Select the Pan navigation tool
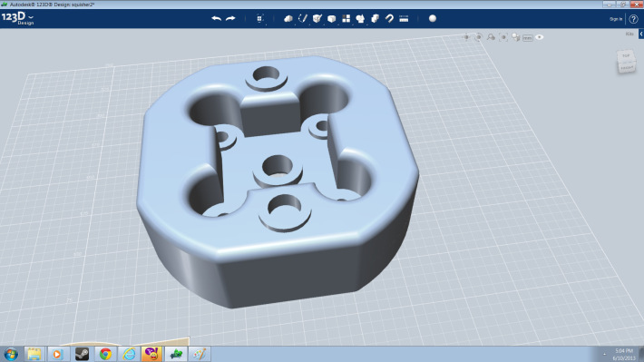This screenshot has height=362, width=644. click(466, 37)
